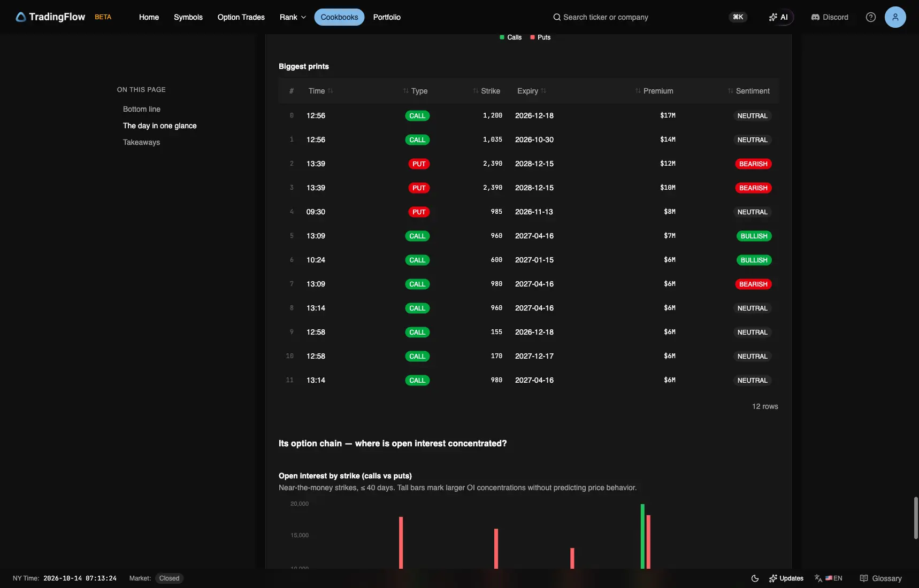Viewport: 919px width, 588px height.
Task: Open the EN language selector
Action: [829, 578]
